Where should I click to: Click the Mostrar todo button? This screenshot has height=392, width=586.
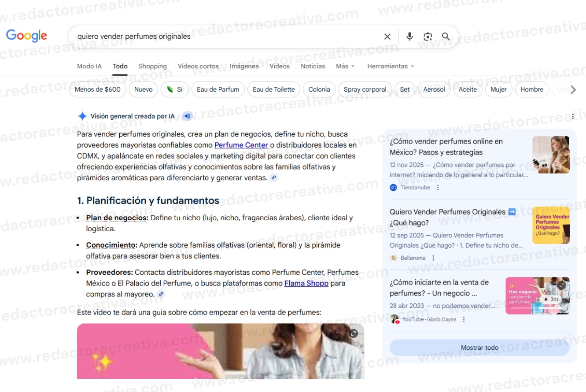479,348
